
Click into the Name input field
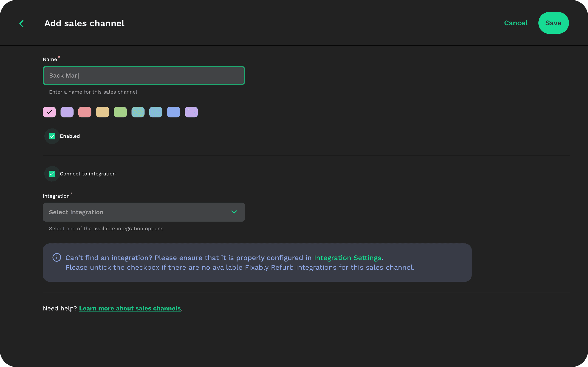tap(144, 75)
